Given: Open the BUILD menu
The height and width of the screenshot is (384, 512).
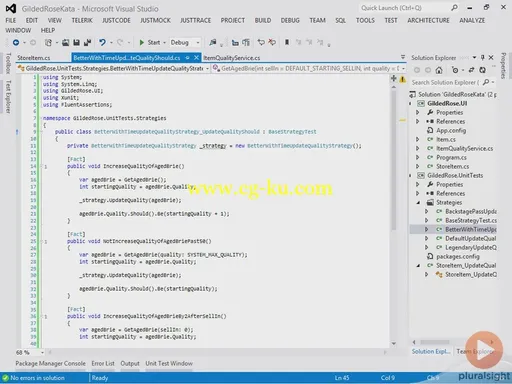Looking at the screenshot, I should (263, 20).
